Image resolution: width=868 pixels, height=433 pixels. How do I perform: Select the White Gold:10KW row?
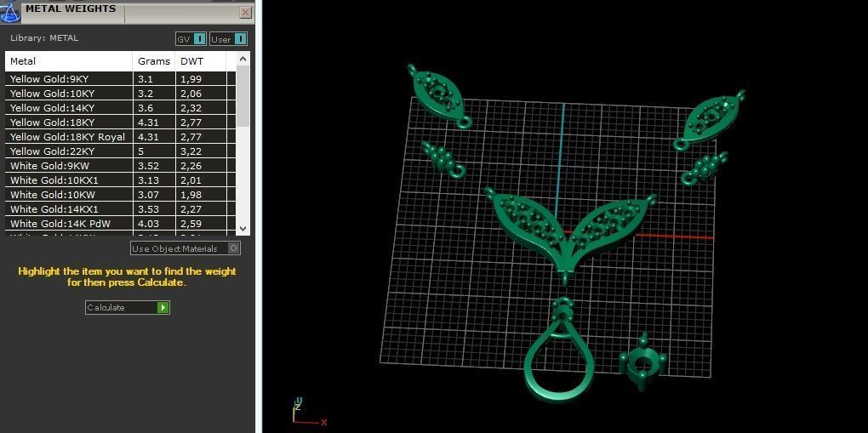(120, 194)
